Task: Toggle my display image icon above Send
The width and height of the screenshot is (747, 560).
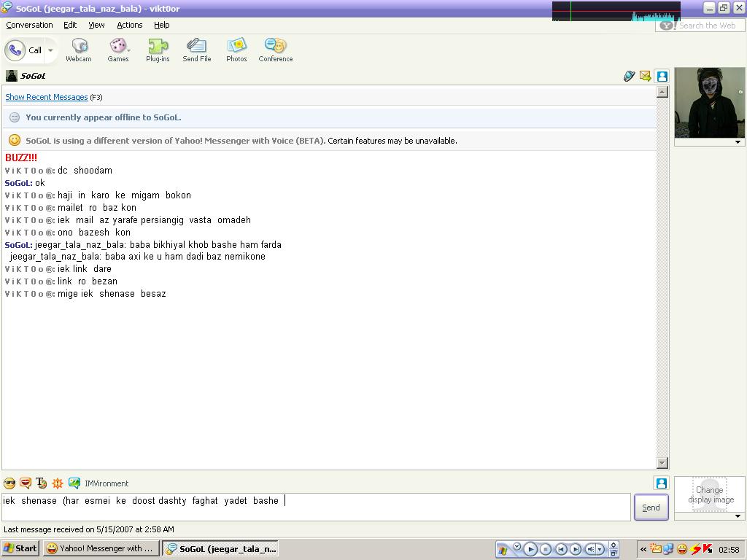Action: [x=661, y=483]
